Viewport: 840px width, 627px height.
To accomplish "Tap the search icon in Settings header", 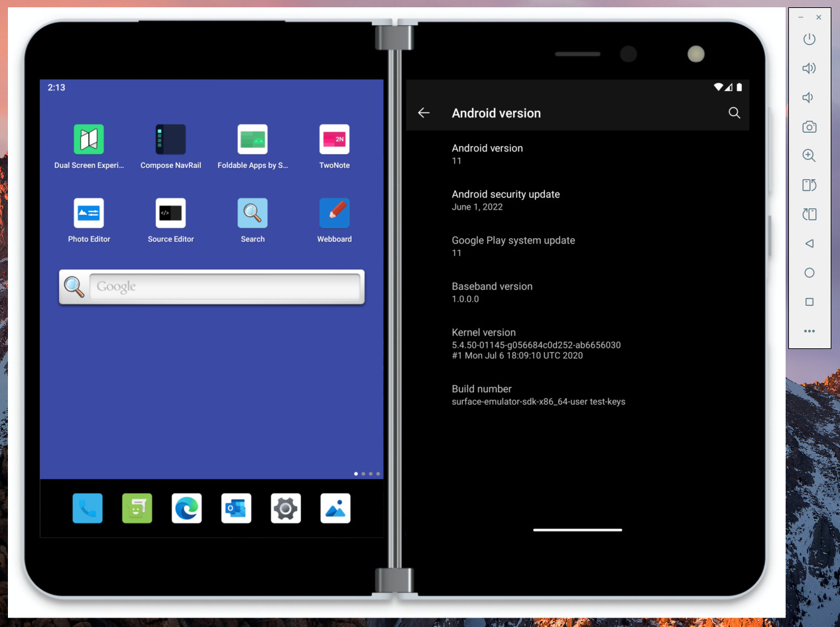I will [x=734, y=113].
